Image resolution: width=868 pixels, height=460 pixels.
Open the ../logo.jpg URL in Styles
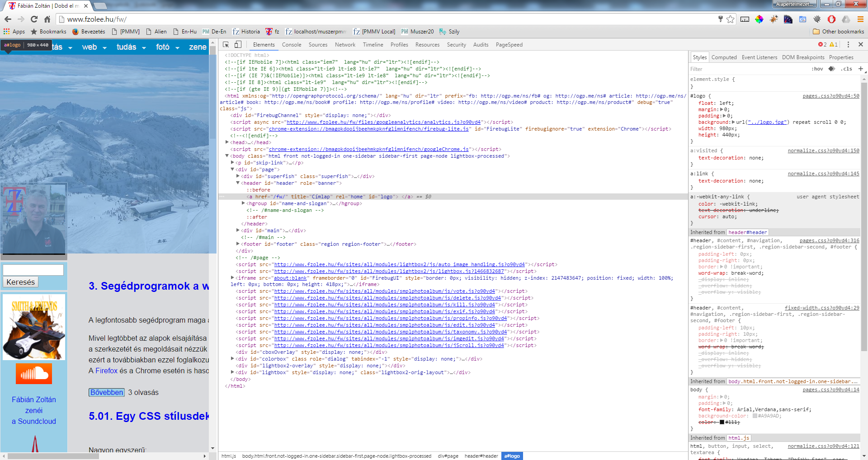(x=767, y=122)
